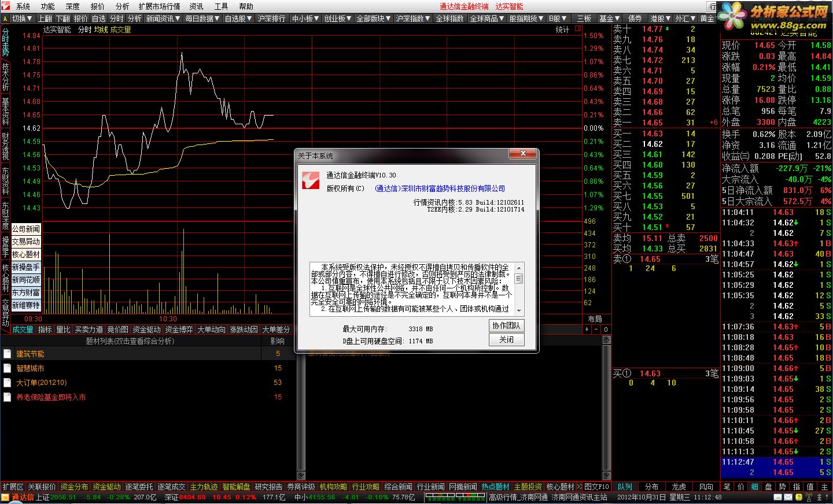Switch to the 量比 indicator tab
The image size is (833, 504).
pos(63,329)
